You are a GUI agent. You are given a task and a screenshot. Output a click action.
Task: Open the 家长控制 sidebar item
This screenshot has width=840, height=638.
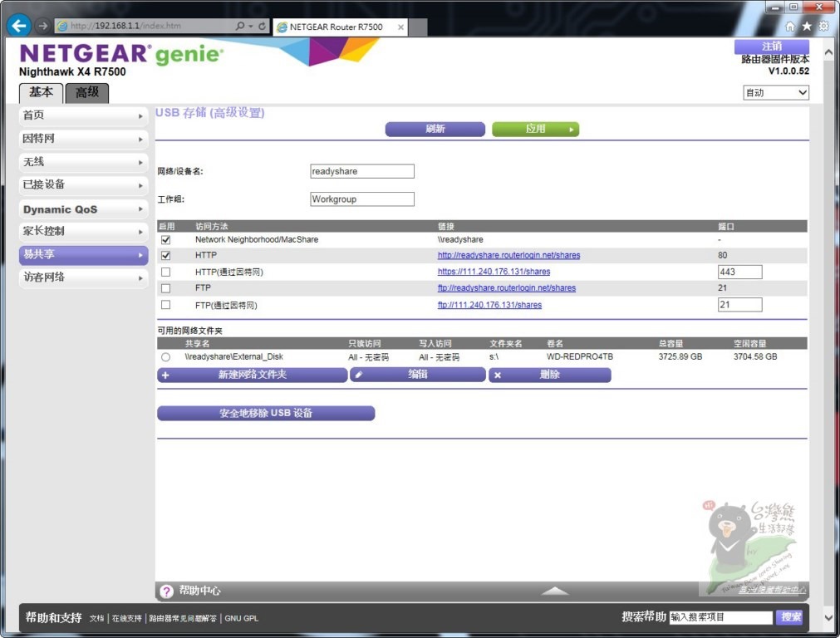[x=84, y=232]
